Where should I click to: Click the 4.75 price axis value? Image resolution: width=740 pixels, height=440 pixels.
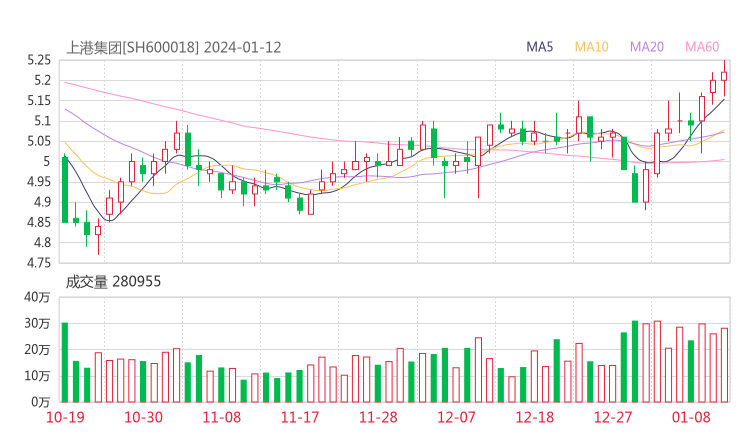click(39, 263)
